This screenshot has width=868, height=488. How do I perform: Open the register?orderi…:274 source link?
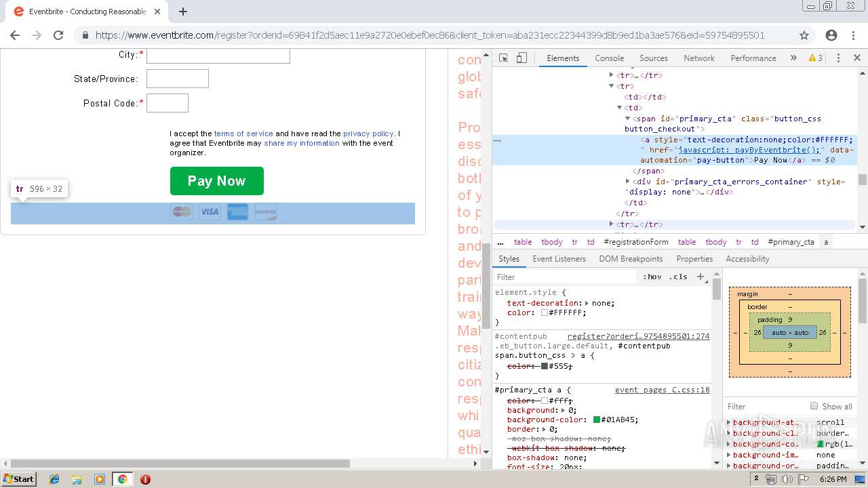(x=638, y=336)
